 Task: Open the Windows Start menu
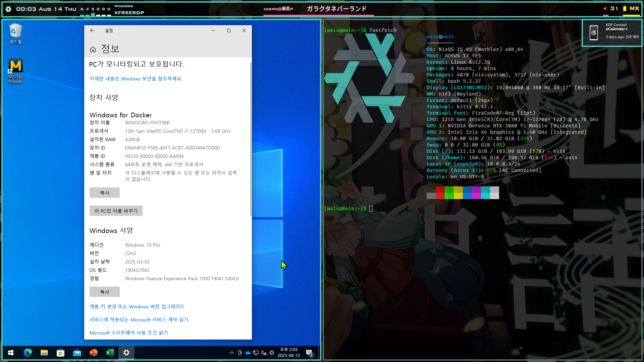(x=10, y=353)
